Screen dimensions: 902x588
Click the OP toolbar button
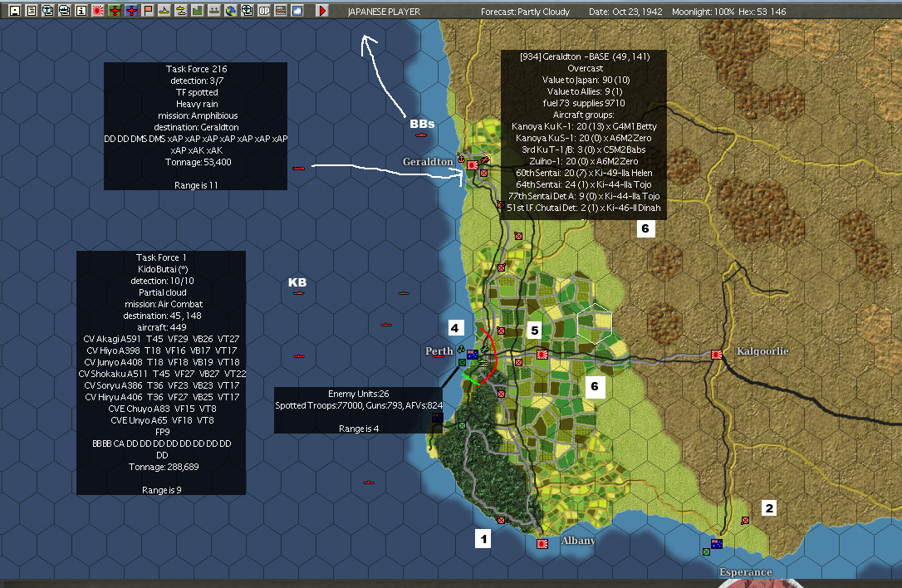tap(263, 10)
